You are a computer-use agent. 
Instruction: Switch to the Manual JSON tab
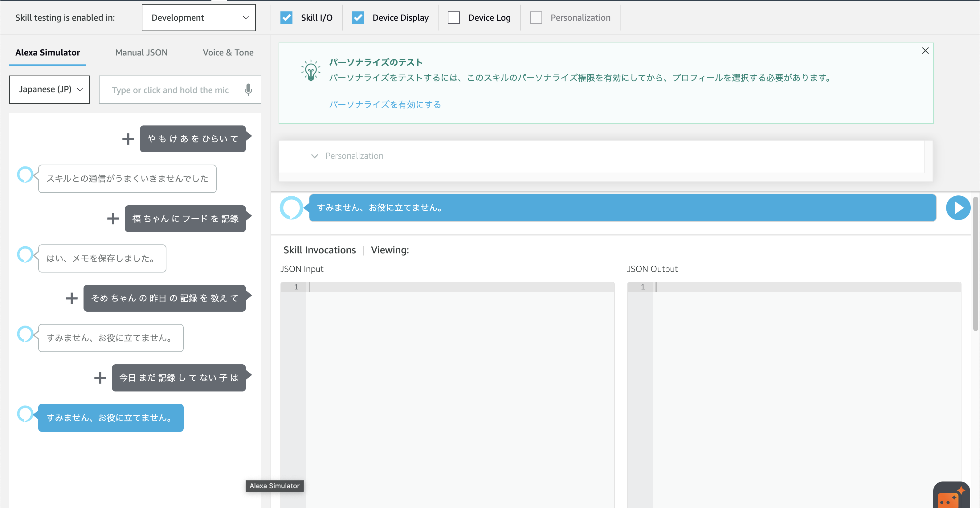141,52
